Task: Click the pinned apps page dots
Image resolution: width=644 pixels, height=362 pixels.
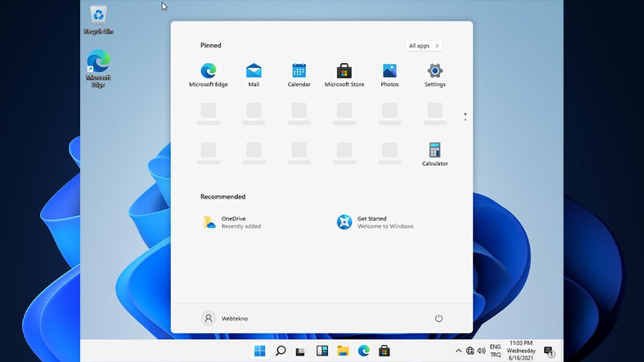Action: click(x=465, y=116)
